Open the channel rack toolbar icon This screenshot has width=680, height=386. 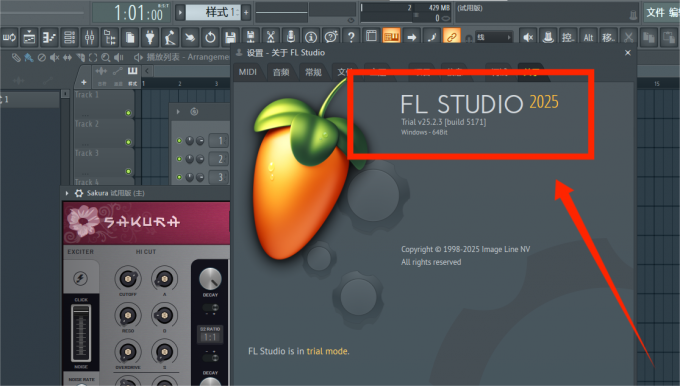point(69,37)
